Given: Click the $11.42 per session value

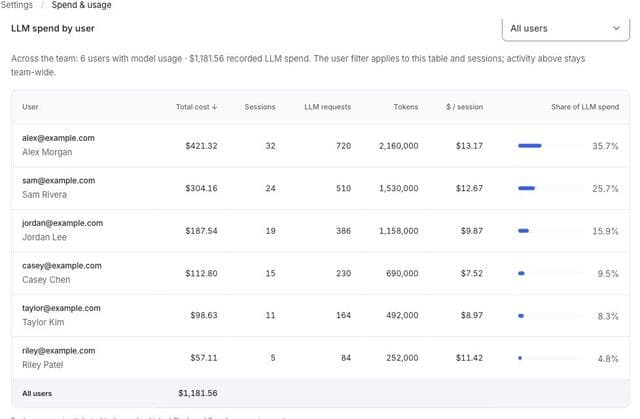Looking at the screenshot, I should tap(469, 358).
